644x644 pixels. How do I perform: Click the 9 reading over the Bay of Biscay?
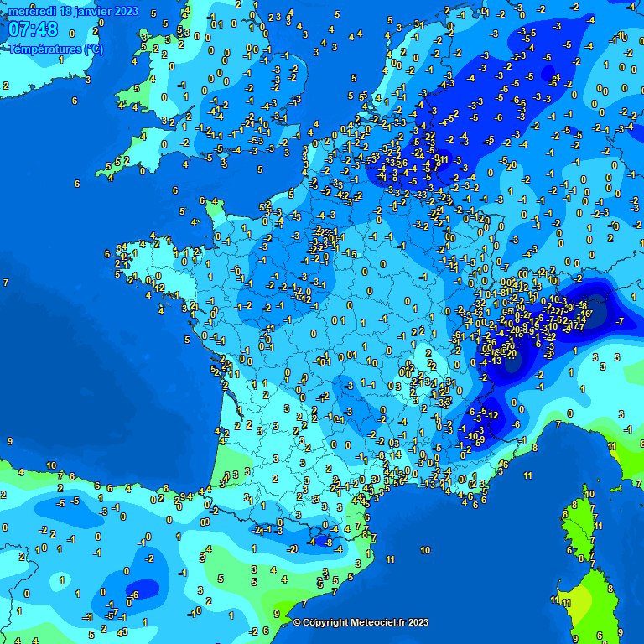(9, 440)
